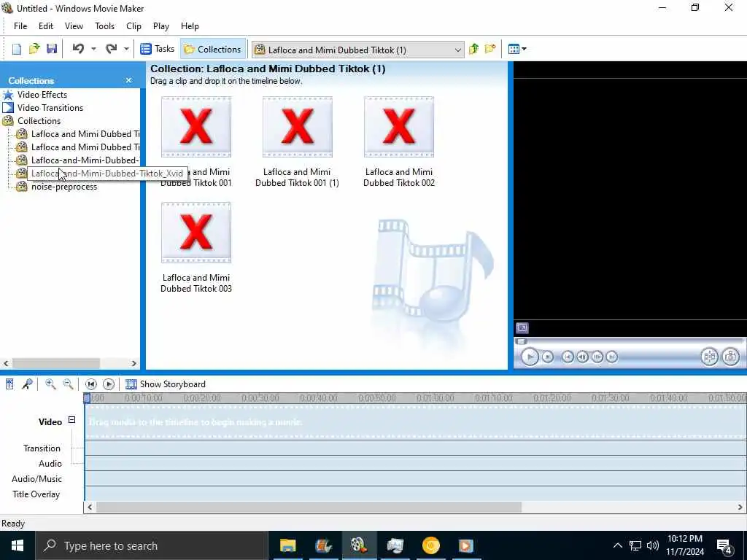Split the clip at current frame

[x=709, y=357]
